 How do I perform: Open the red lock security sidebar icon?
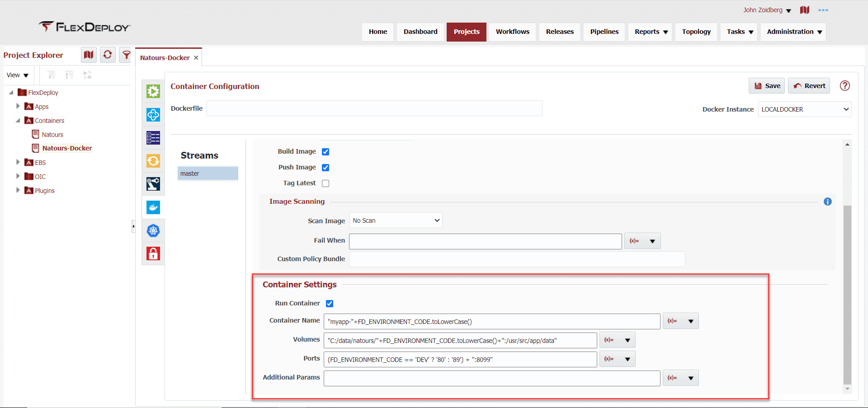pyautogui.click(x=153, y=253)
